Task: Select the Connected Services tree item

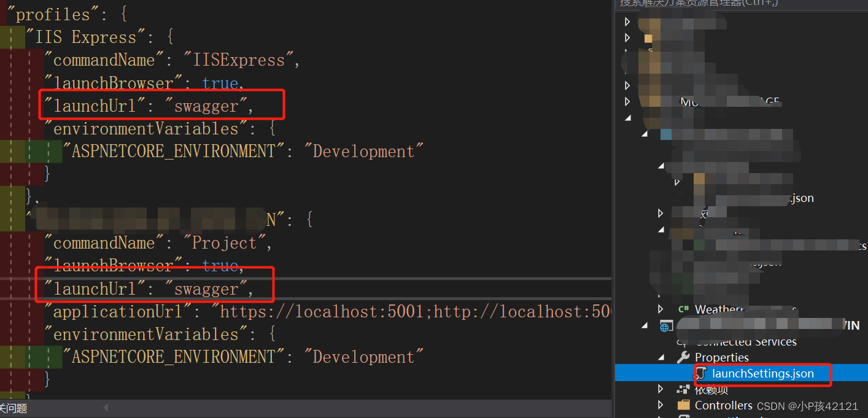Action: click(x=743, y=341)
